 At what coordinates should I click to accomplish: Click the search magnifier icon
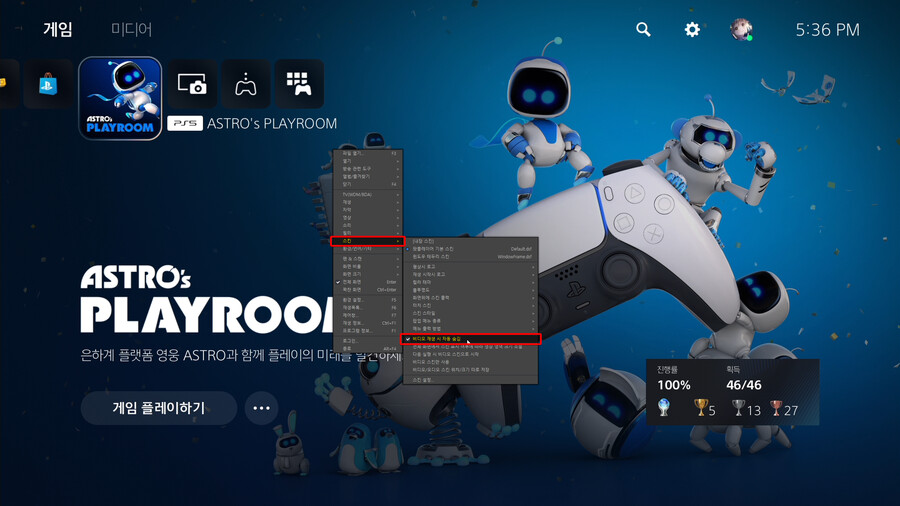coord(643,29)
